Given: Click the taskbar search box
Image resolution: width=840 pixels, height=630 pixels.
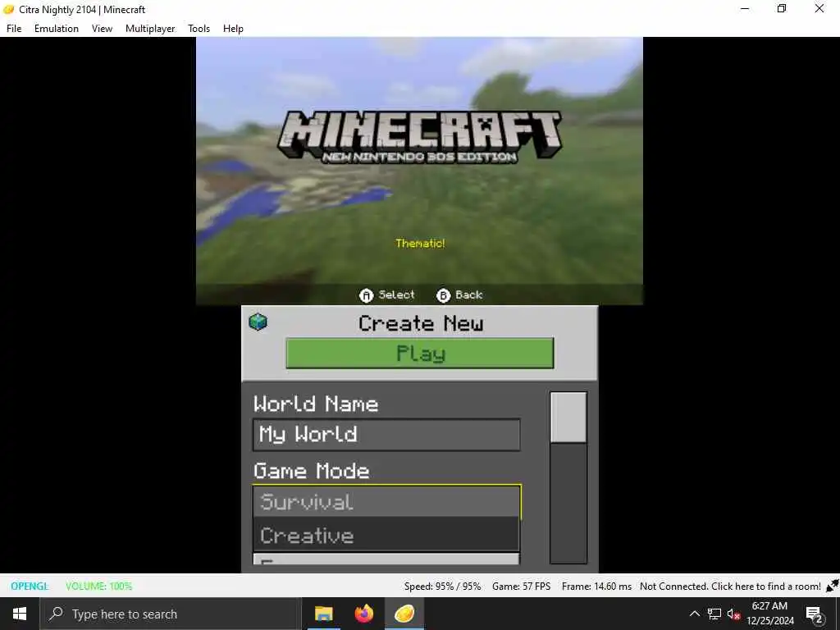Looking at the screenshot, I should (171, 614).
